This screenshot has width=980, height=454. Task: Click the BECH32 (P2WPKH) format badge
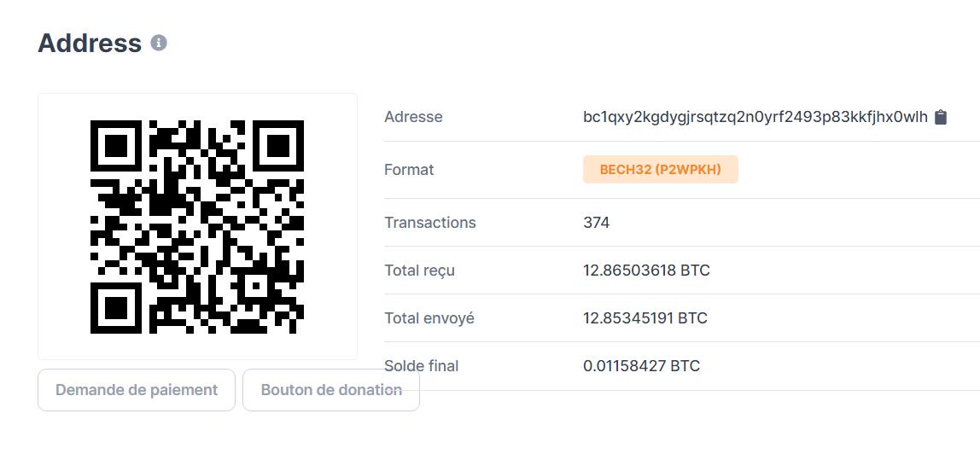coord(660,170)
